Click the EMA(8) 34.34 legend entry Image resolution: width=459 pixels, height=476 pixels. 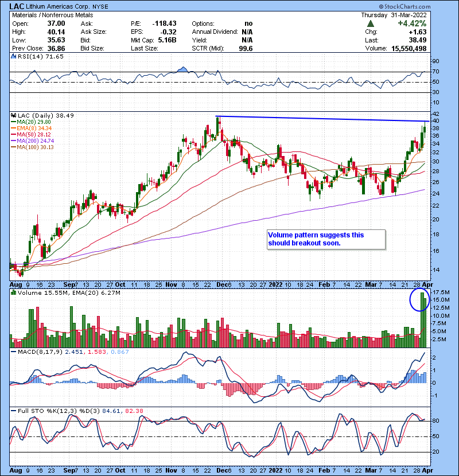[32, 128]
